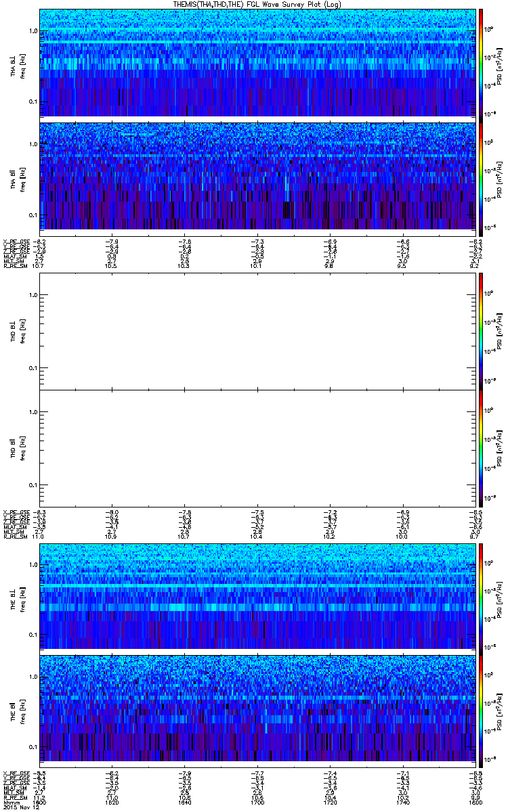Click the '1640' time tick label
This screenshot has width=508, height=812.
pyautogui.click(x=185, y=802)
